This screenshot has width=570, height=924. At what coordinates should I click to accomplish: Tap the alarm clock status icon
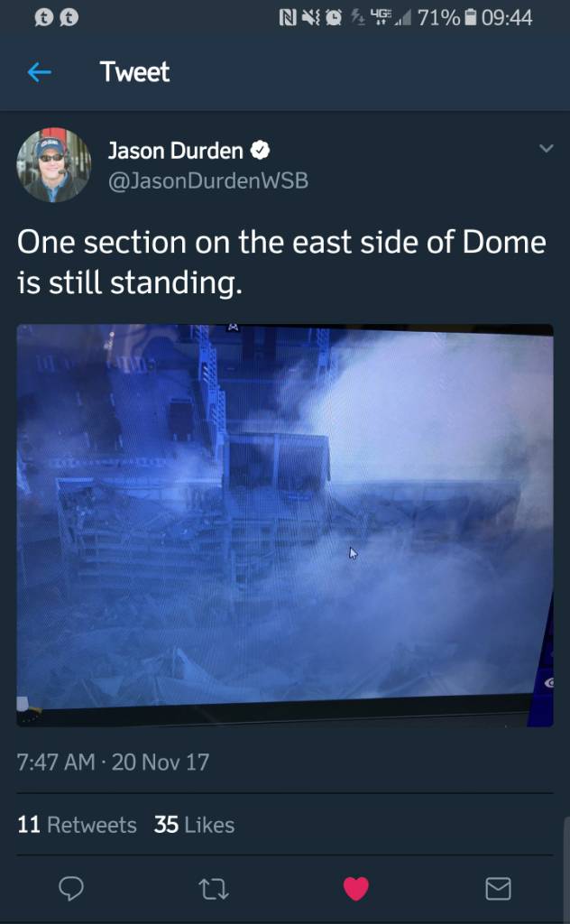tap(334, 18)
